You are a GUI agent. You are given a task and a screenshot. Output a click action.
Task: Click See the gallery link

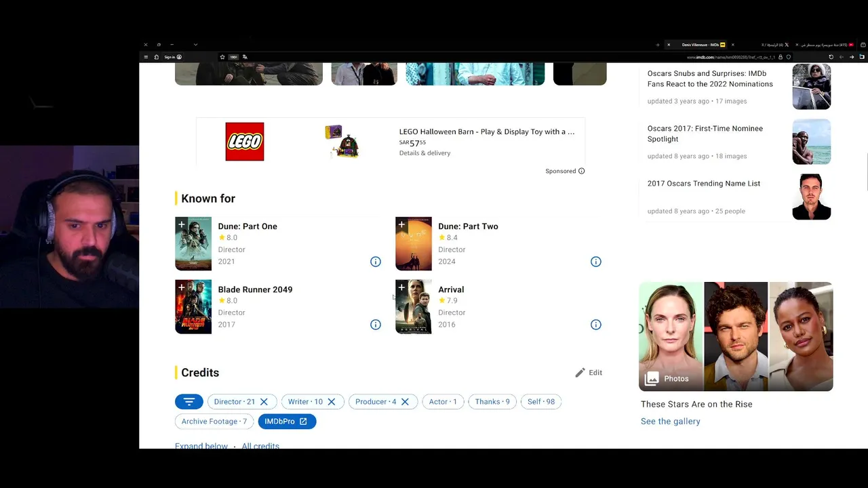pos(671,422)
